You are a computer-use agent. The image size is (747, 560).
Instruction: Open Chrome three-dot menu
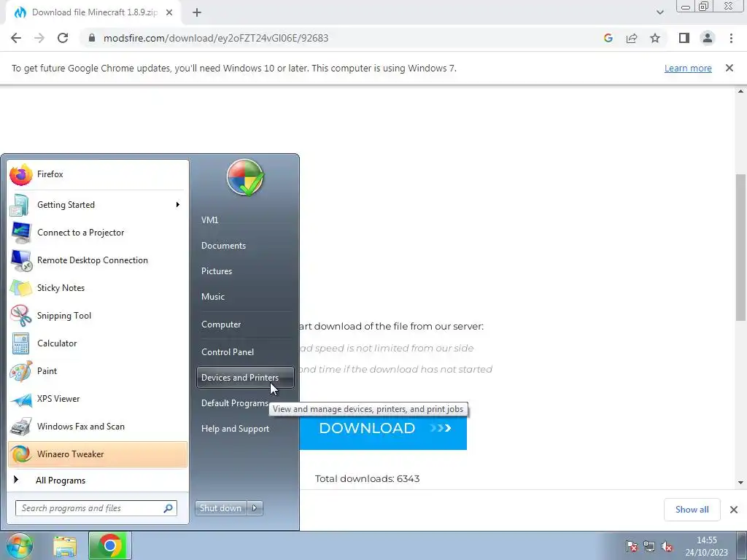click(731, 38)
